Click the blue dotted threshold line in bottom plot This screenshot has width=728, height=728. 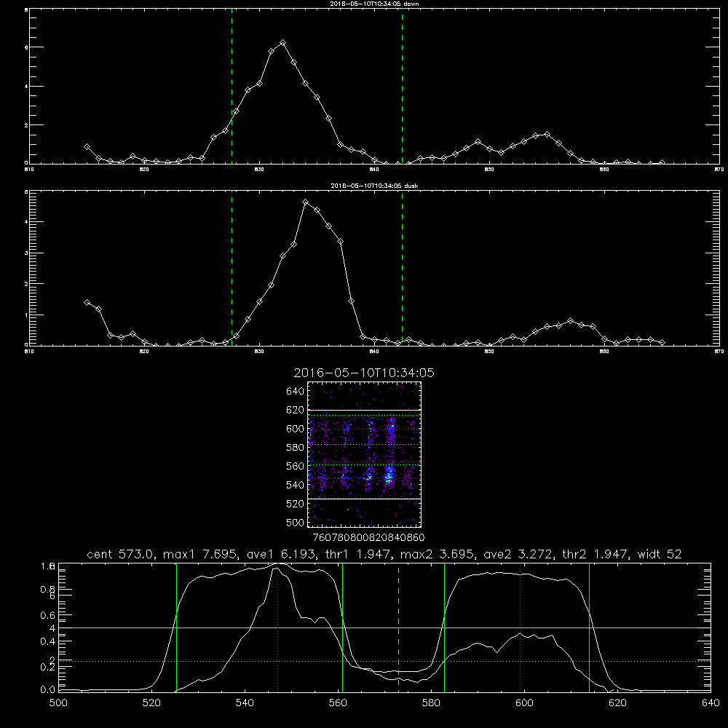384,661
